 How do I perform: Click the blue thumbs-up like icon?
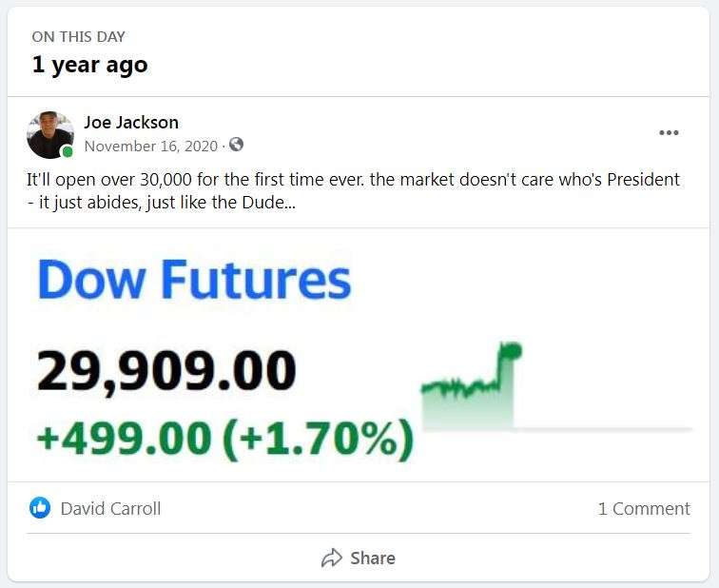click(x=40, y=508)
